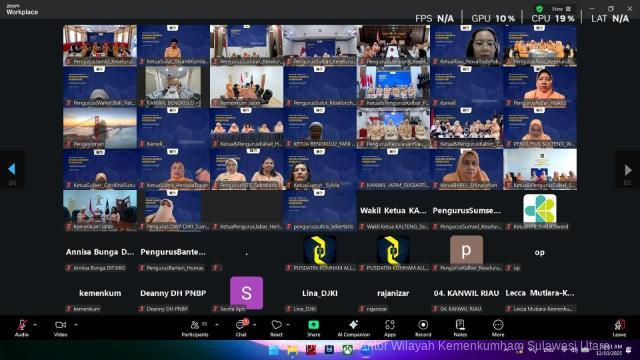Click the purple 'S' avatar
The image size is (640, 360).
(247, 293)
